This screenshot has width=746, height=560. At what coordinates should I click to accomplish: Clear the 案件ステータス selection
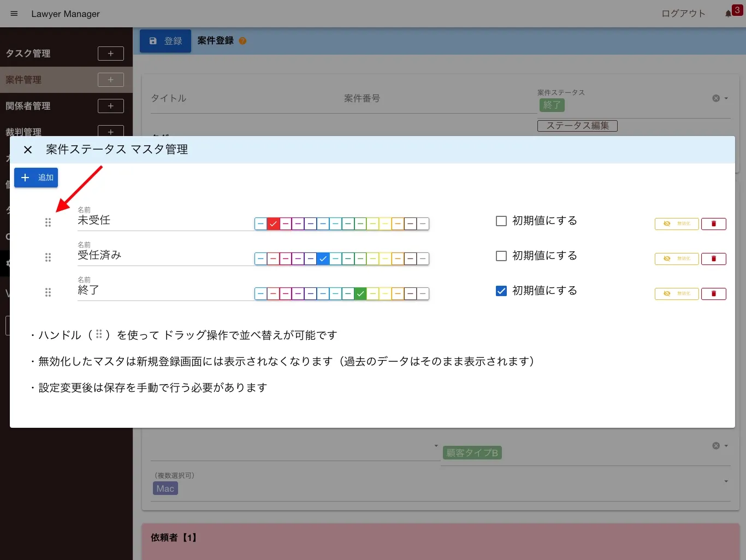[x=716, y=98]
